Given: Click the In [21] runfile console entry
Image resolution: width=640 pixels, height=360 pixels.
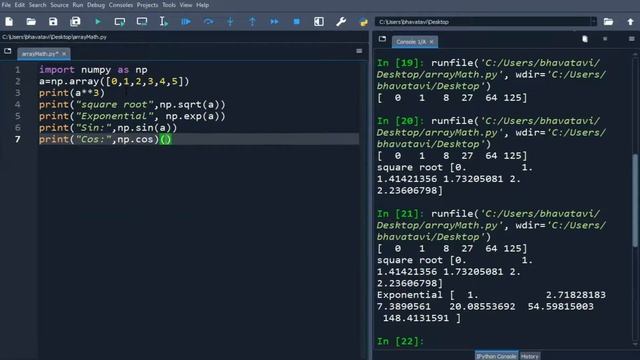Looking at the screenshot, I should pos(491,225).
